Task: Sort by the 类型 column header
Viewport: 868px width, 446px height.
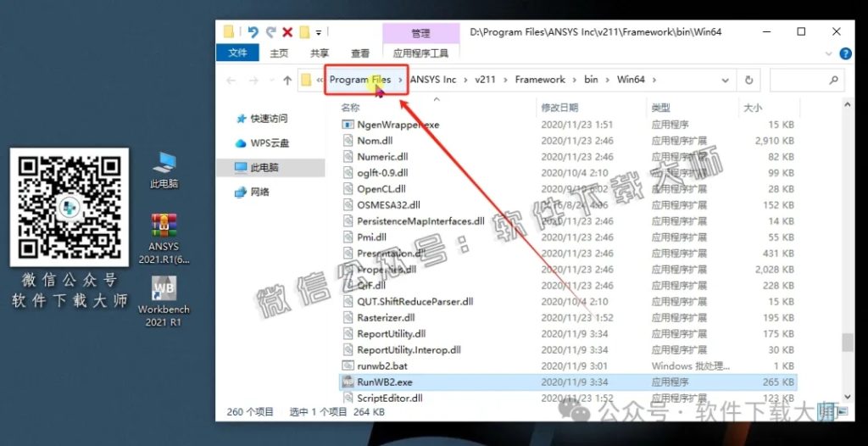Action: point(661,108)
